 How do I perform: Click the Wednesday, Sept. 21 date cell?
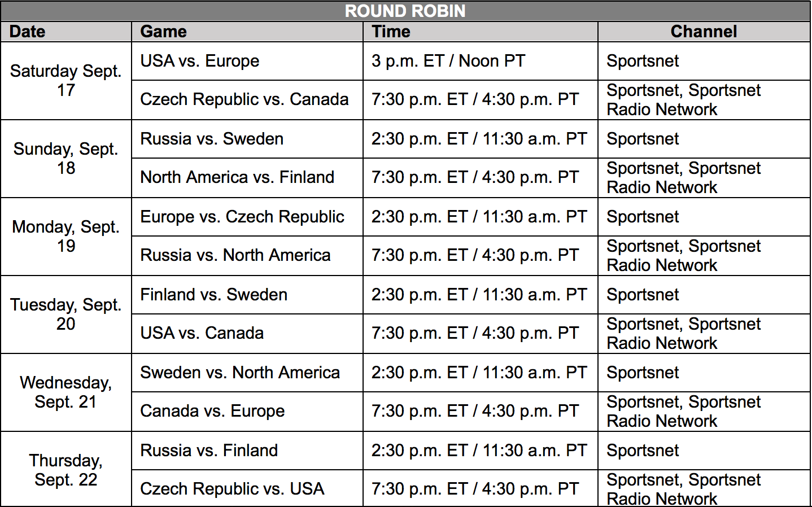[x=66, y=392]
